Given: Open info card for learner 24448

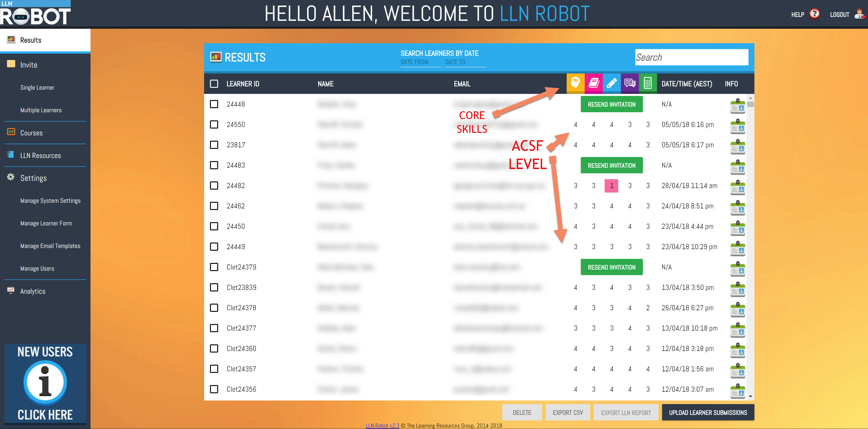Looking at the screenshot, I should pyautogui.click(x=738, y=106).
